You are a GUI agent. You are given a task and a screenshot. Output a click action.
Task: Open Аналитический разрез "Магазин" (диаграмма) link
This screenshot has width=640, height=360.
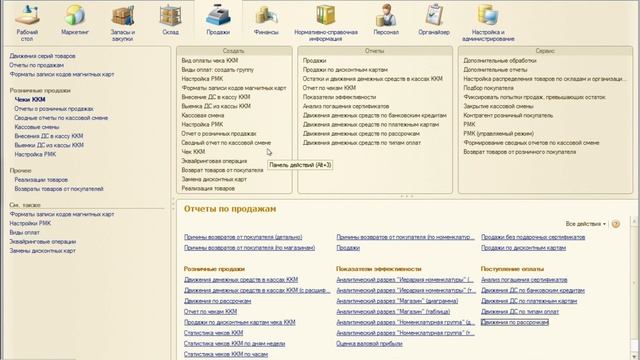click(x=397, y=301)
